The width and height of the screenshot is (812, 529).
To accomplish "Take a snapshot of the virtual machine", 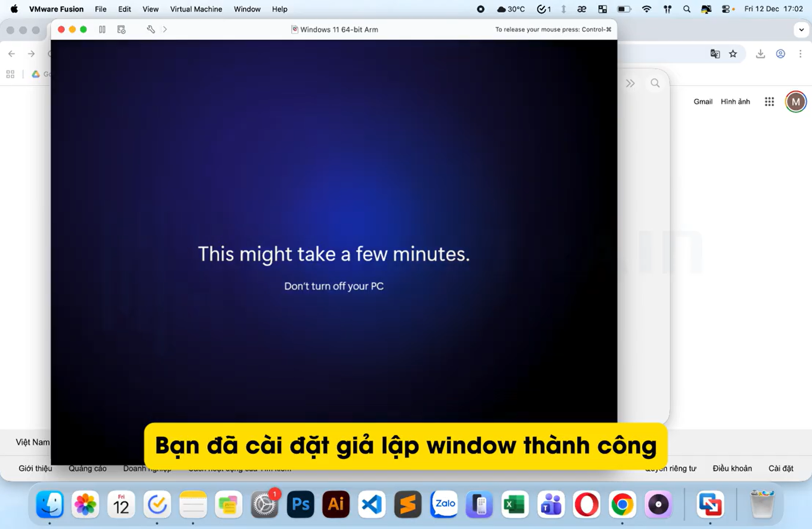I will click(x=121, y=29).
